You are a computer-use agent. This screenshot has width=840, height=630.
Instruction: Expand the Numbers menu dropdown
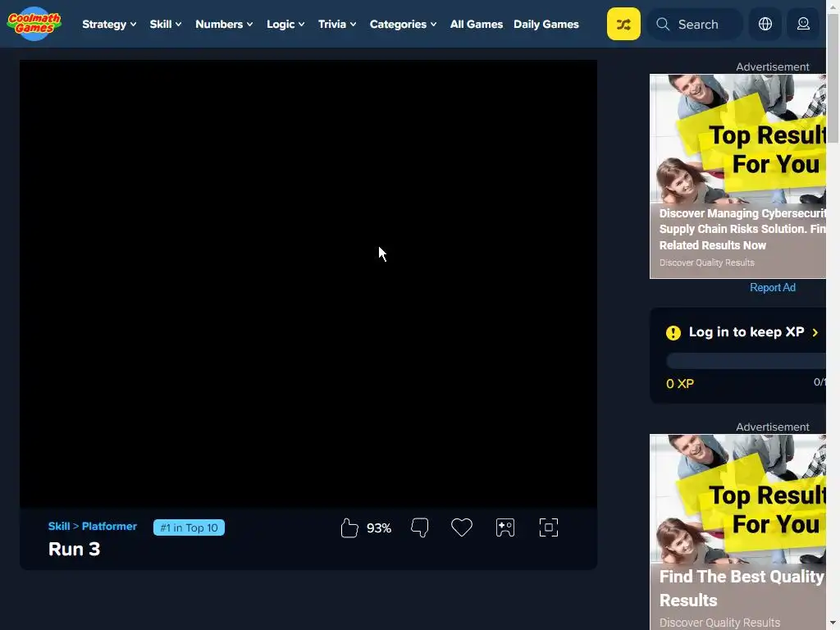(x=224, y=24)
